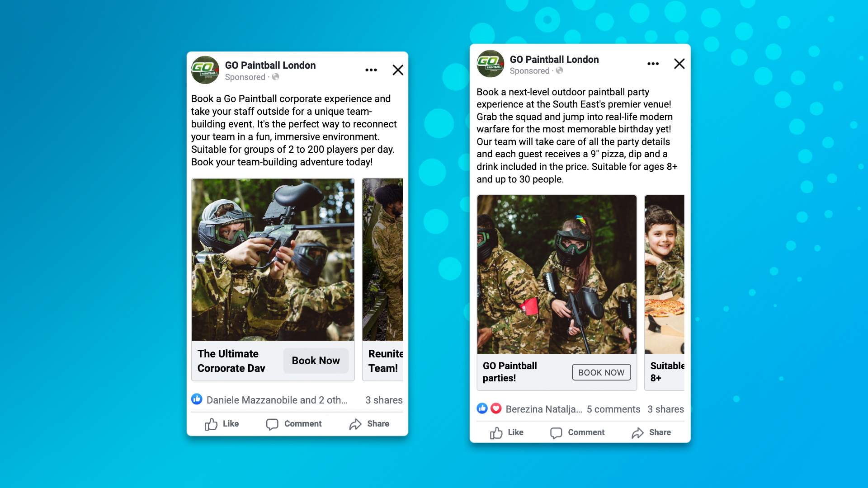This screenshot has height=488, width=868.
Task: Open the Suitable 8+ carousel card
Action: click(x=664, y=293)
